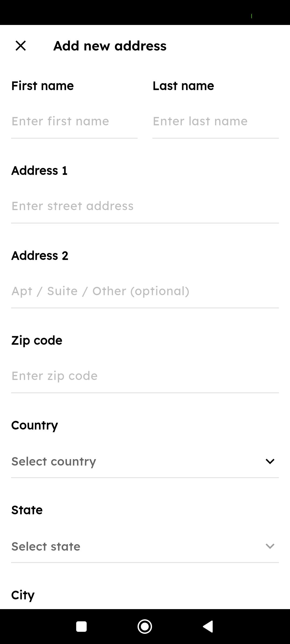Open the Select country dropdown
The height and width of the screenshot is (644, 290).
coord(134,461)
